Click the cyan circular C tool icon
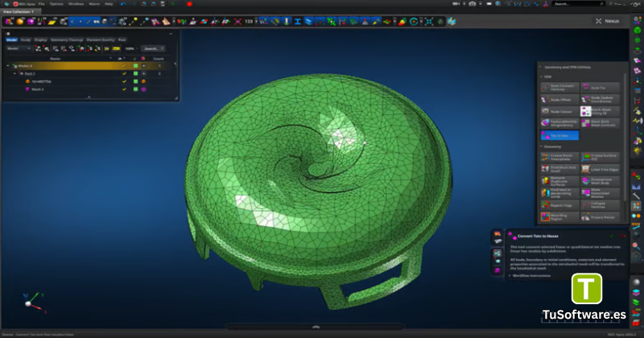Image resolution: width=644 pixels, height=338 pixels. 414,22
